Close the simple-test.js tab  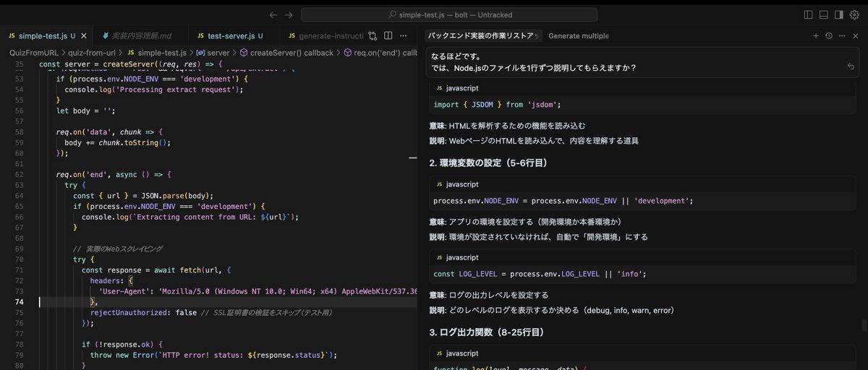coord(85,35)
